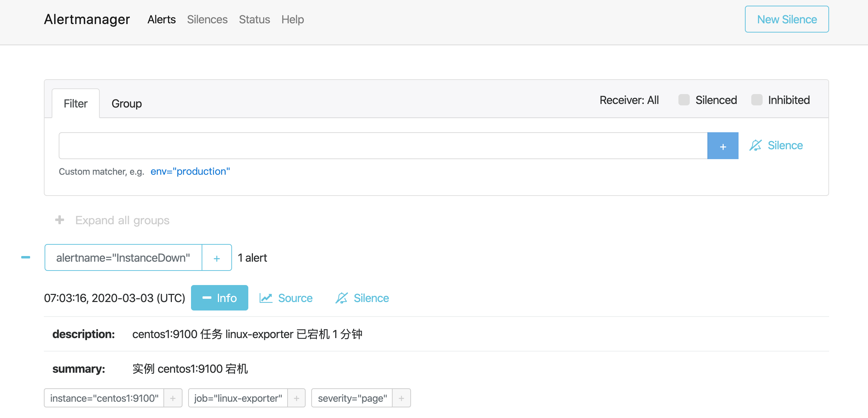Click plus next to alertname="InstanceDown"
Image resolution: width=868 pixels, height=418 pixels.
[217, 258]
